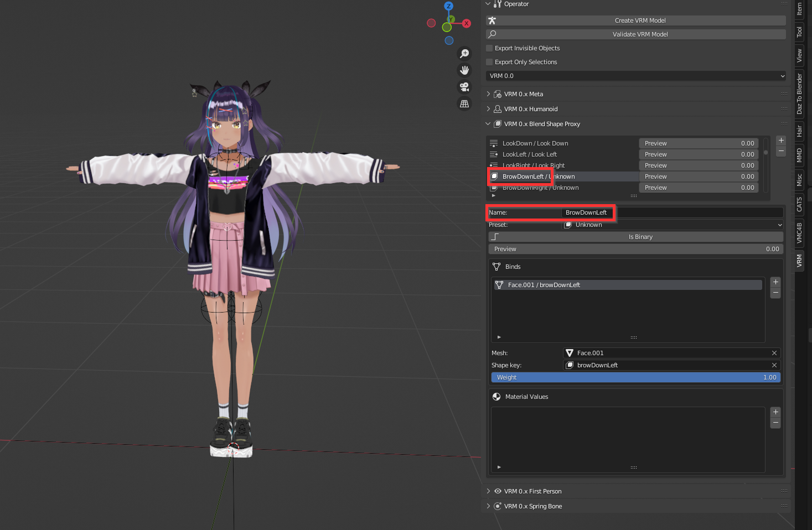Open the MMD sidebar tab

(799, 155)
